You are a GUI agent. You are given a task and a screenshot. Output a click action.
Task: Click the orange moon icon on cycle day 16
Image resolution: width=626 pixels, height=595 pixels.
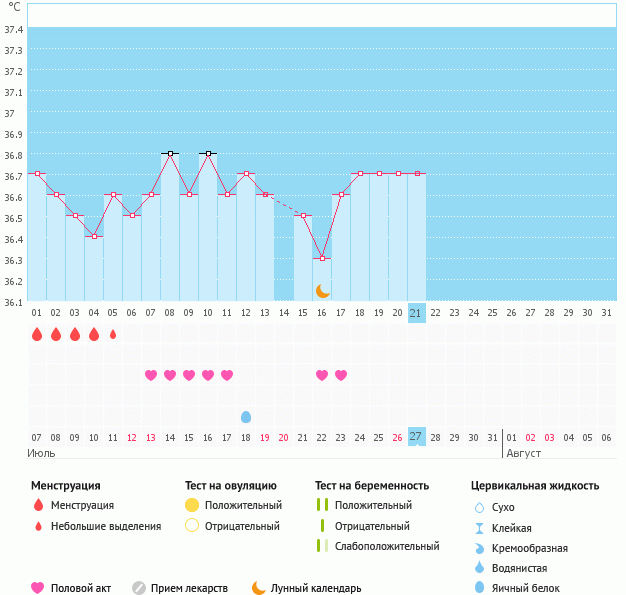pyautogui.click(x=322, y=290)
